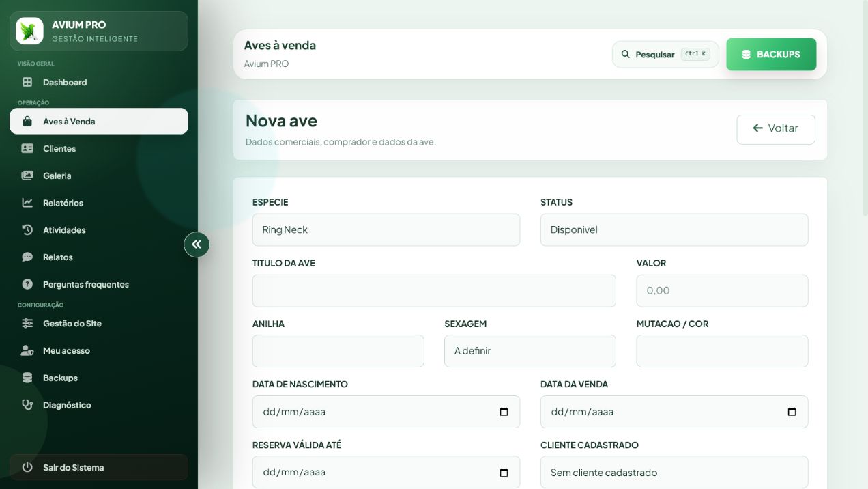This screenshot has height=489, width=868.
Task: Open Relatos menu item
Action: point(99,257)
